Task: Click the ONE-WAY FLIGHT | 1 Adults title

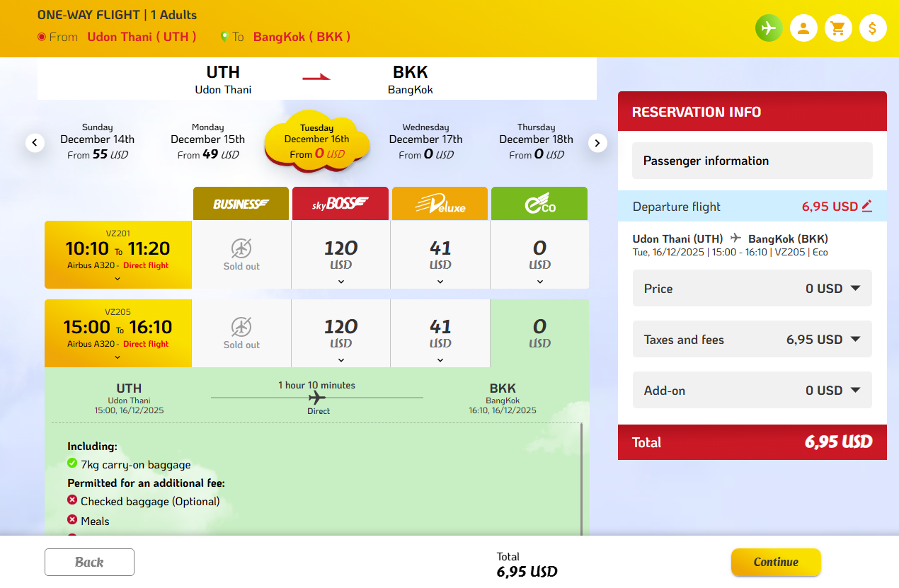Action: [x=117, y=15]
